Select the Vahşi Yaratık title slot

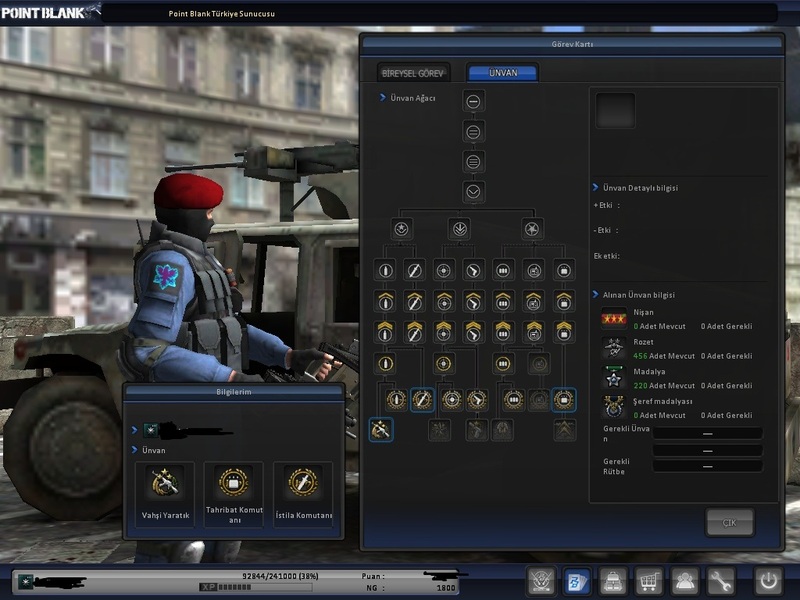165,494
